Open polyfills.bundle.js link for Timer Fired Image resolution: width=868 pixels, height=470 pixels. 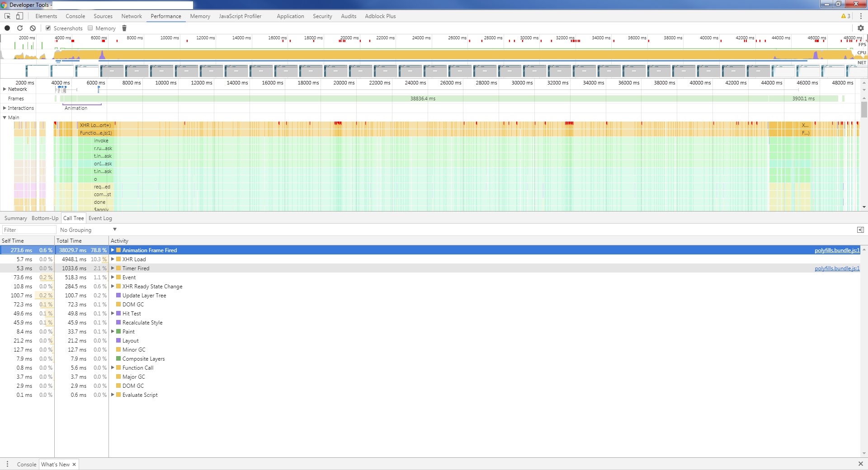point(837,268)
